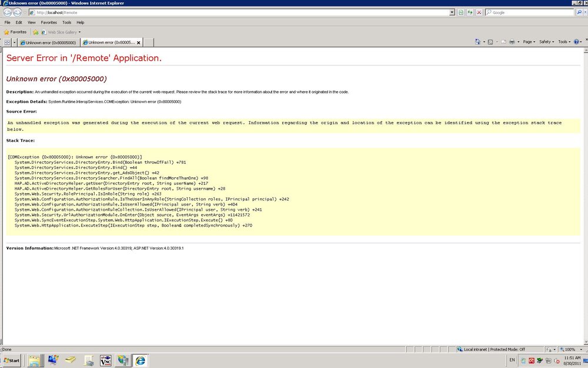Open the Safety dropdown menu
Screen dimensions: 588x368
546,42
